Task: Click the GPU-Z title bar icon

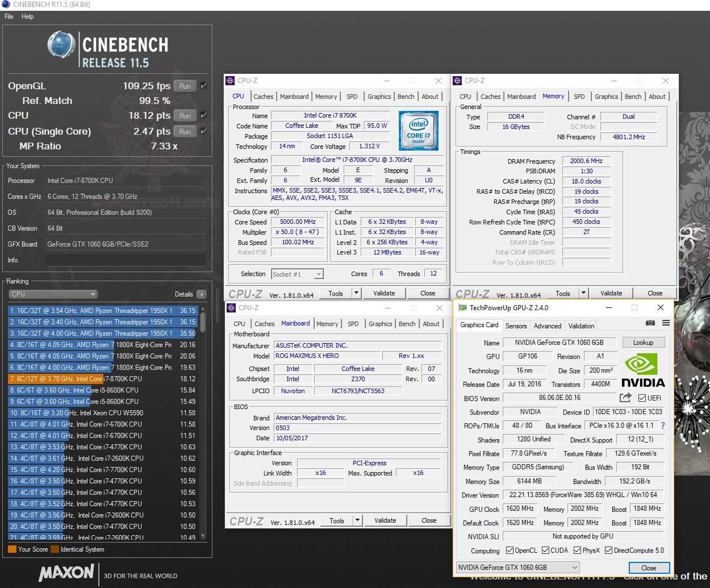Action: click(x=461, y=308)
